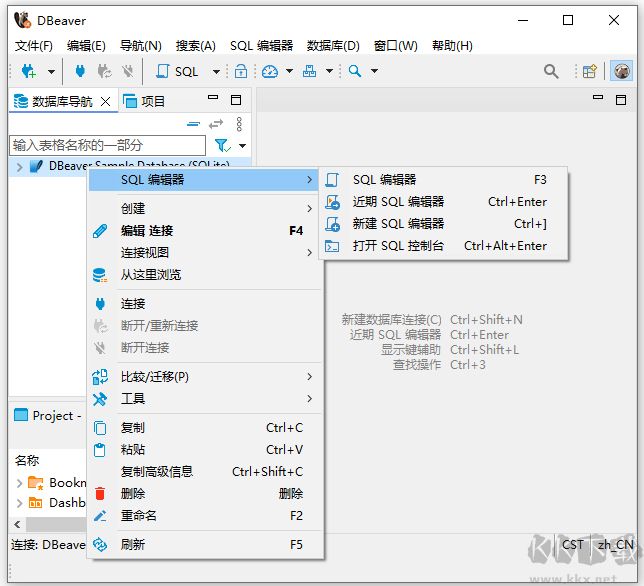Viewport: 644px width, 586px height.
Task: Choose 连接 in the context menu
Action: click(x=203, y=304)
